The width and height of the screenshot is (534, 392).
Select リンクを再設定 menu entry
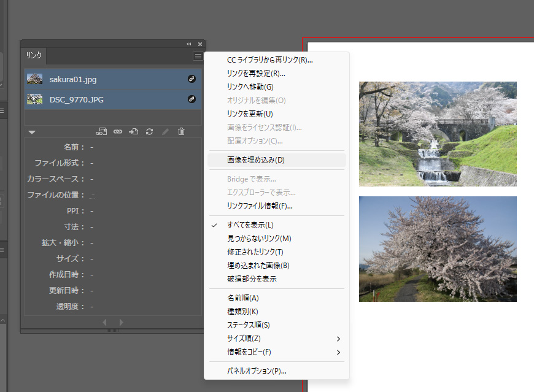255,74
